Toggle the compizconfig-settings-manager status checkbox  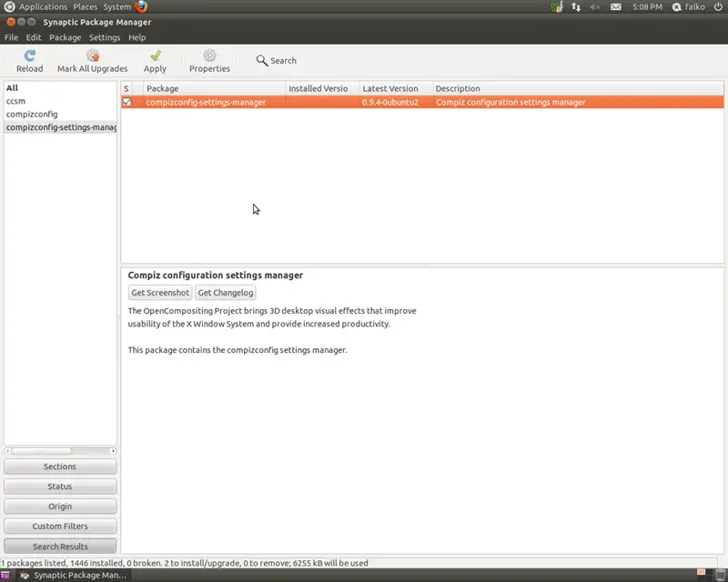pos(126,102)
